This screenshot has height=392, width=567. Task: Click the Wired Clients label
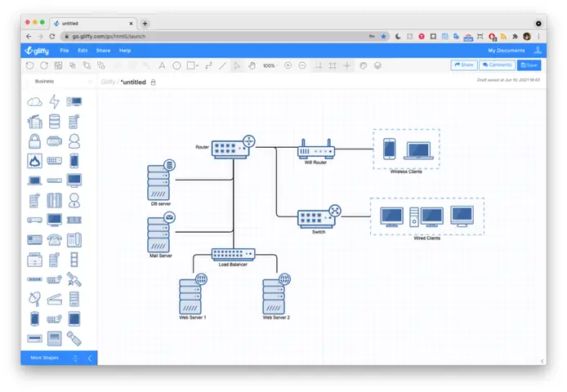427,238
